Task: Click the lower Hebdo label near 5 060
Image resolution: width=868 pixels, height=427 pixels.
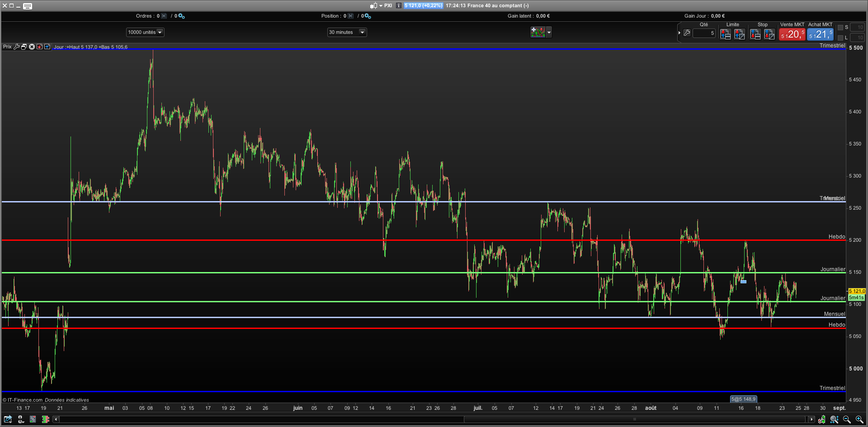Action: [x=837, y=325]
